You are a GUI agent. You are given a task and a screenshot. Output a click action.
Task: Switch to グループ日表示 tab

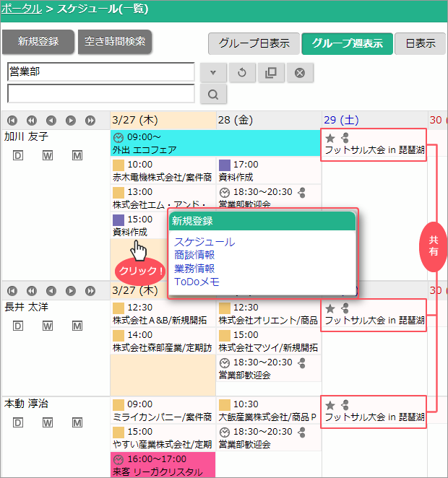pos(254,43)
